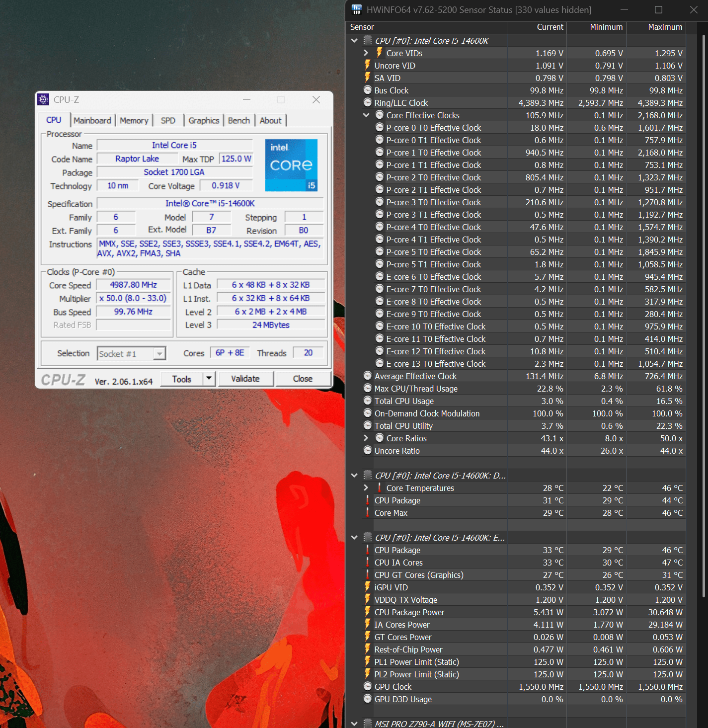Collapse the MSI PRO Z790-A WIFI group
The width and height of the screenshot is (708, 728).
354,724
